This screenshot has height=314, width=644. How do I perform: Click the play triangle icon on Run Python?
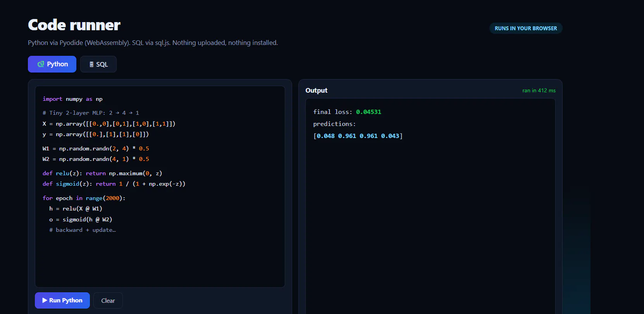(x=45, y=300)
